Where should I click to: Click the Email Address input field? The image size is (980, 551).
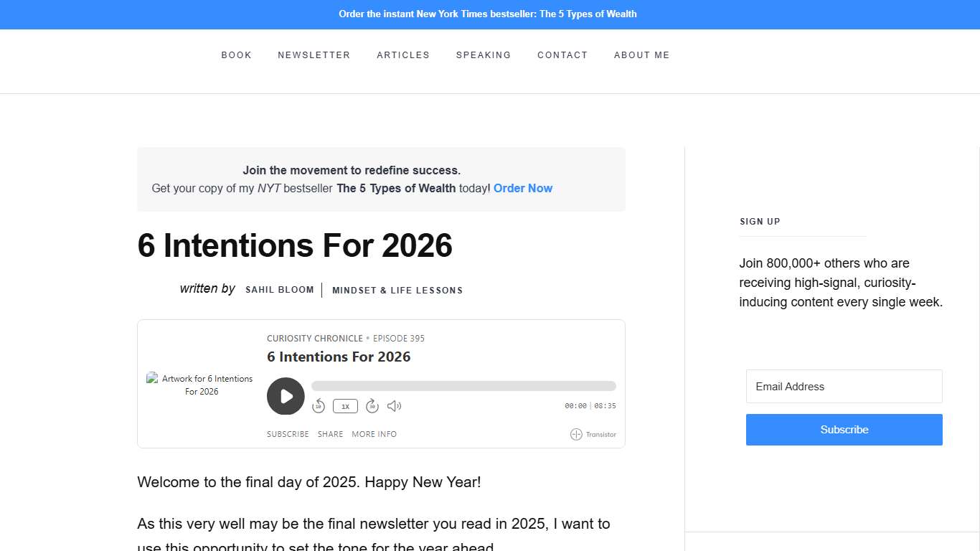[844, 387]
